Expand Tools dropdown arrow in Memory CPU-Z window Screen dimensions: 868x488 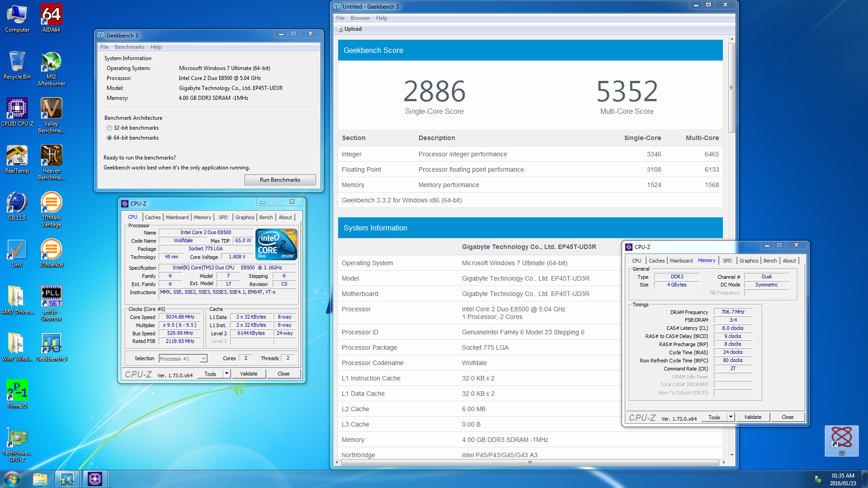click(x=731, y=417)
